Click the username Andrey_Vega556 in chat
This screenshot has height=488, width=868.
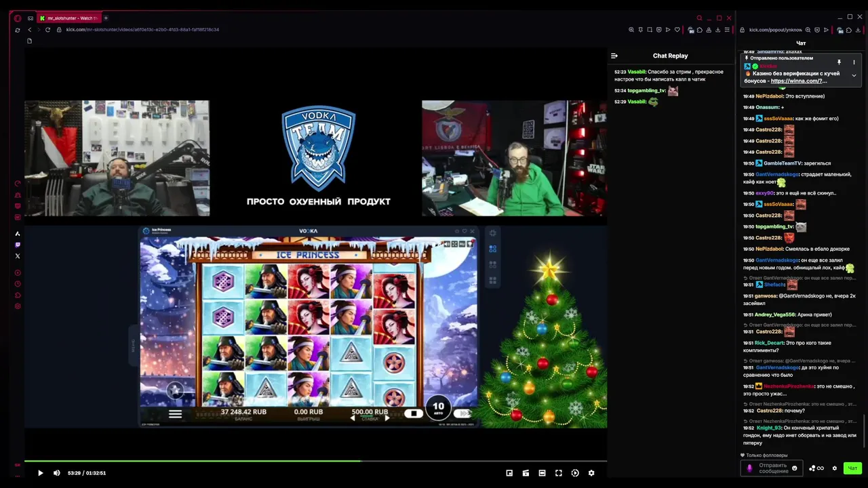click(775, 314)
